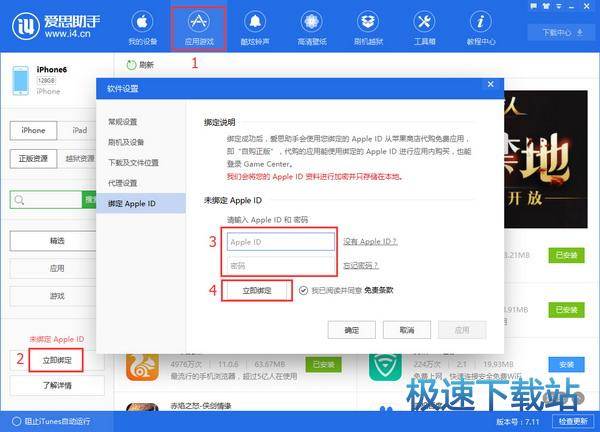Open the feedback chat icon in title bar
This screenshot has height=432, width=600.
[x=534, y=6]
